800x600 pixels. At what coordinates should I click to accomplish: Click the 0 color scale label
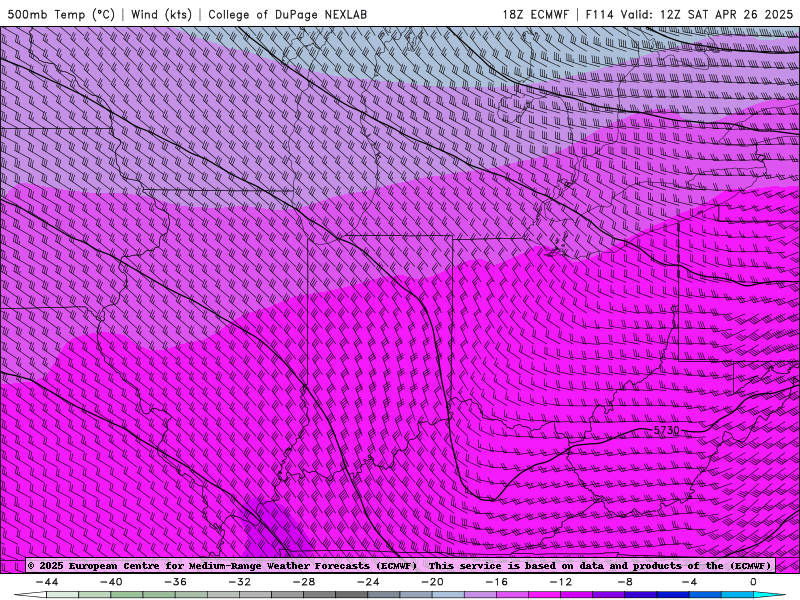pyautogui.click(x=753, y=582)
